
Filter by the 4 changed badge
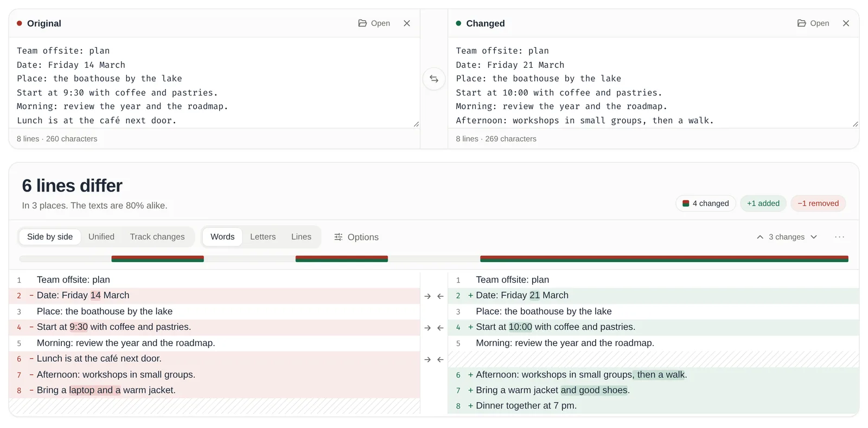[706, 203]
